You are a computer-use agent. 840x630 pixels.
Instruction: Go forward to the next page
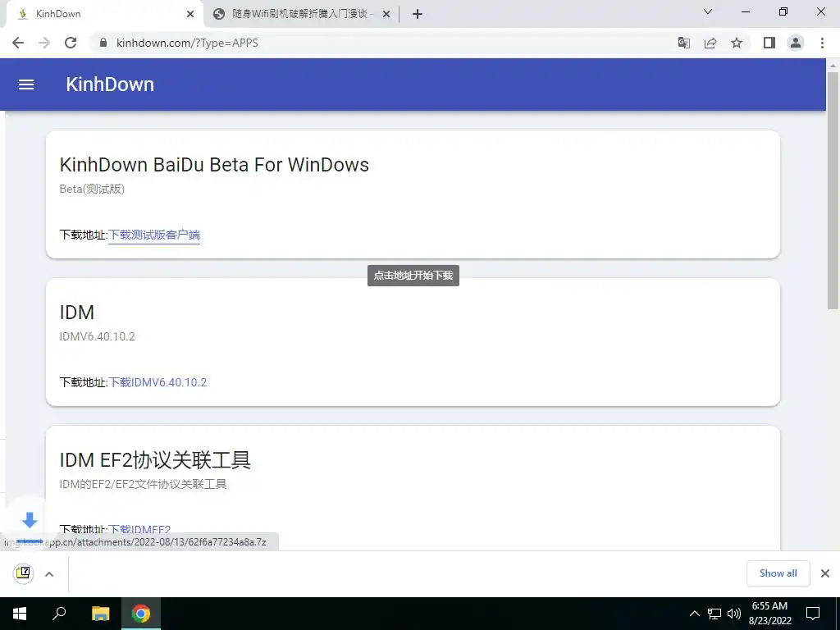pos(44,43)
